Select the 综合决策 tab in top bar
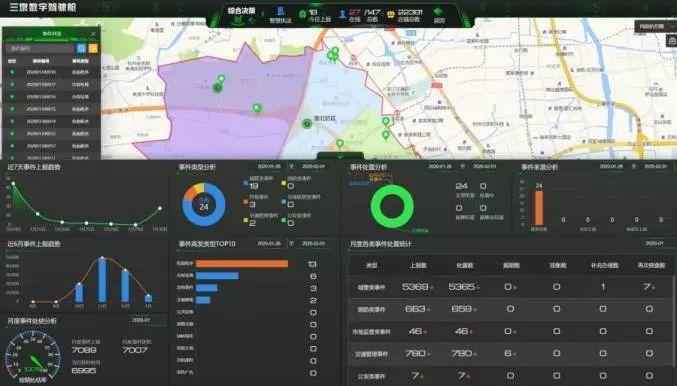 (241, 11)
